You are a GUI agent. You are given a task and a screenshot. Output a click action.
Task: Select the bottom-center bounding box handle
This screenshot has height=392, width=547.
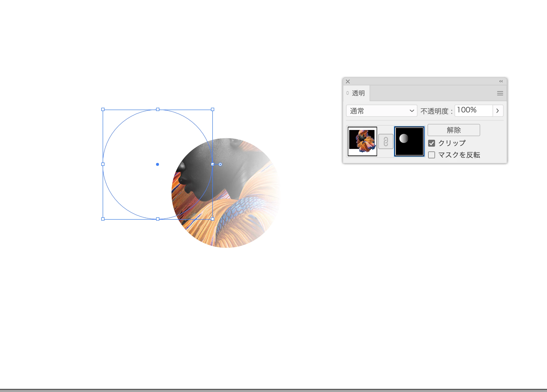[x=158, y=219]
